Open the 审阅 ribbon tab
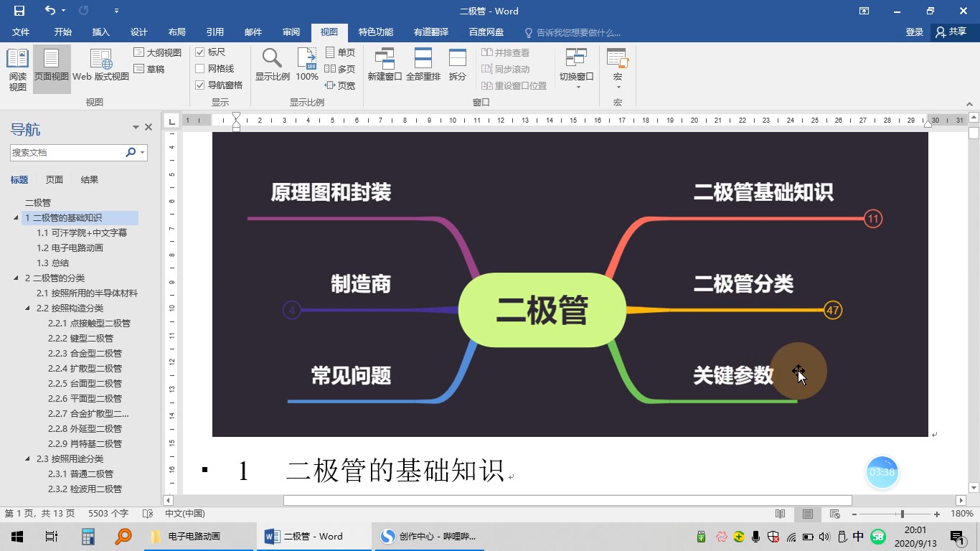The width and height of the screenshot is (980, 551). [x=291, y=32]
